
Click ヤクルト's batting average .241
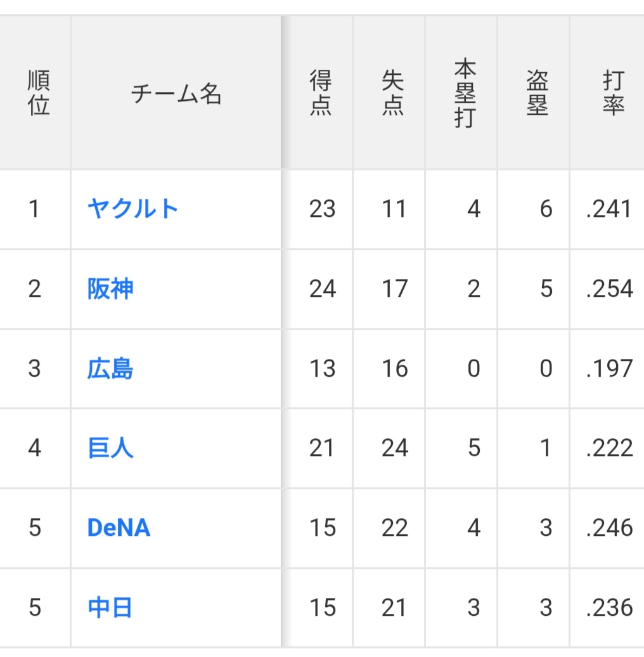[x=609, y=209]
